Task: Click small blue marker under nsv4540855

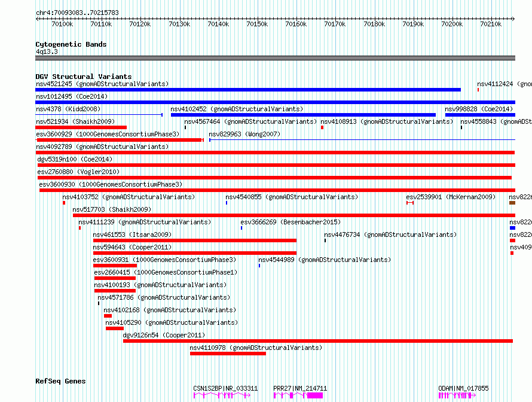Action: 227,203
